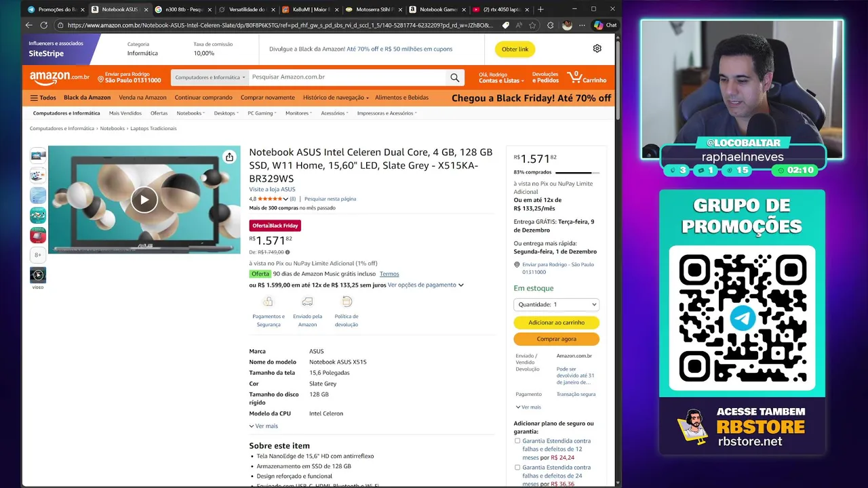Open SiteStripe settings gear

coord(597,49)
